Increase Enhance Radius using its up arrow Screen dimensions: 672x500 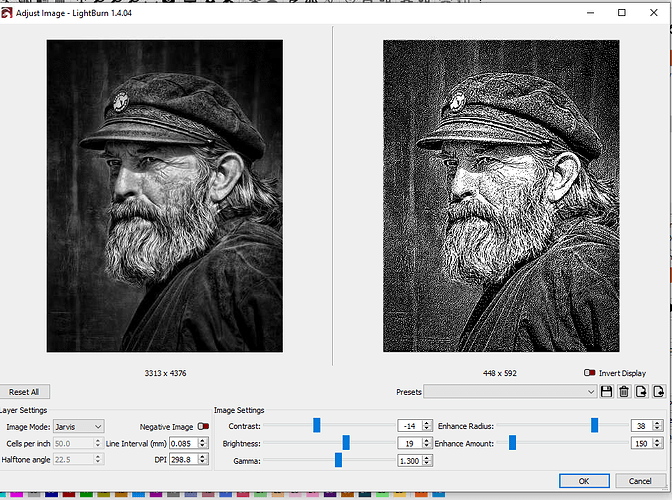[657, 423]
